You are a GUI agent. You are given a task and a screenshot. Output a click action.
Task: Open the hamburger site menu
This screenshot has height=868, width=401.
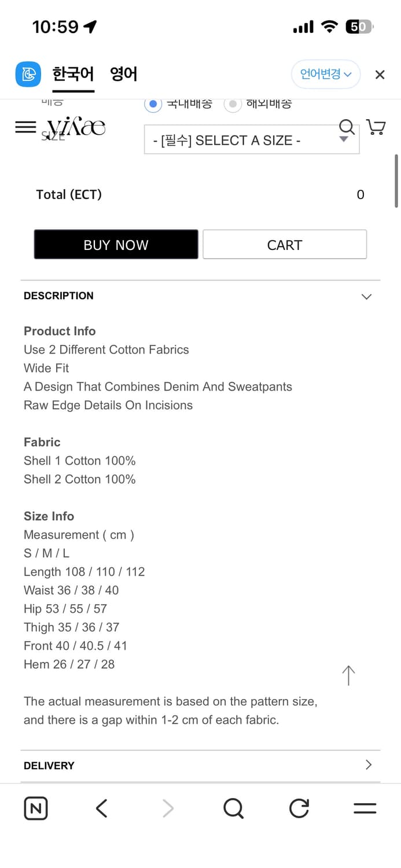tap(25, 127)
